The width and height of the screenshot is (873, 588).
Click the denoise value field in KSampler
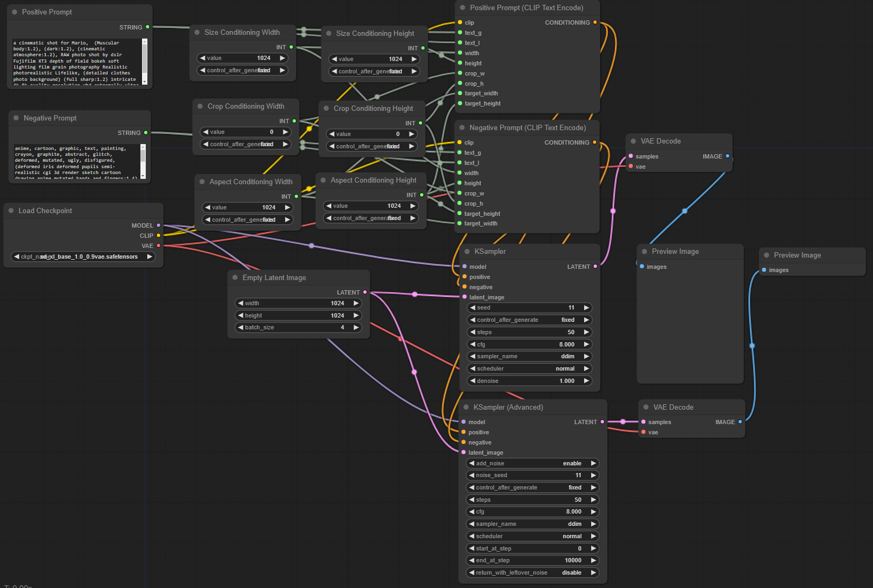click(x=530, y=381)
